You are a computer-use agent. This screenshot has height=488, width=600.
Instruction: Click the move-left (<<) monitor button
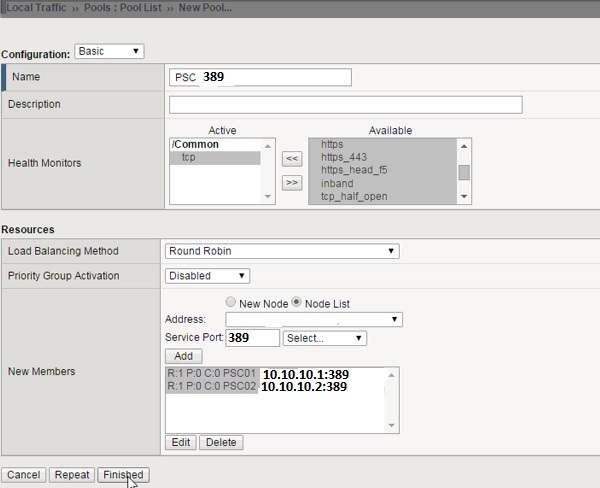coord(291,158)
